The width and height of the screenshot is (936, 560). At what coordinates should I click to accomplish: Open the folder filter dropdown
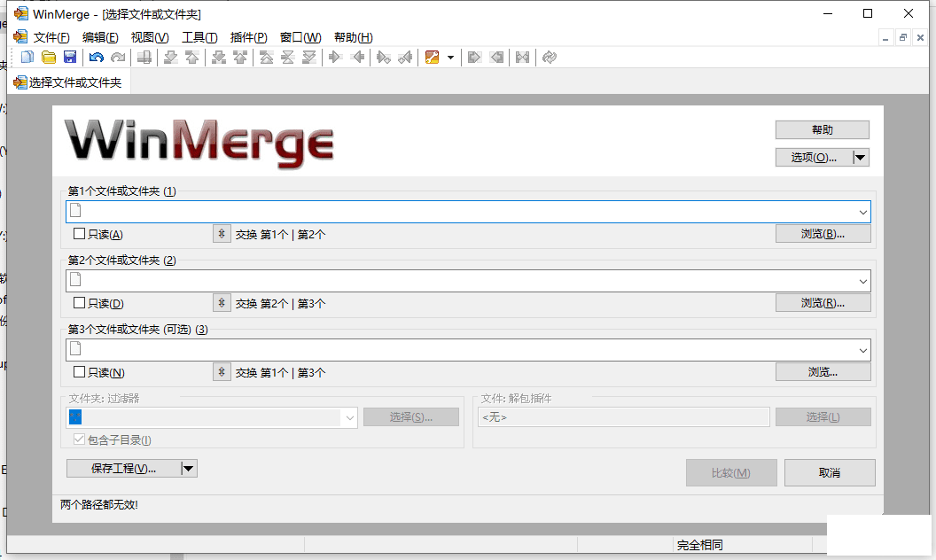(x=350, y=418)
